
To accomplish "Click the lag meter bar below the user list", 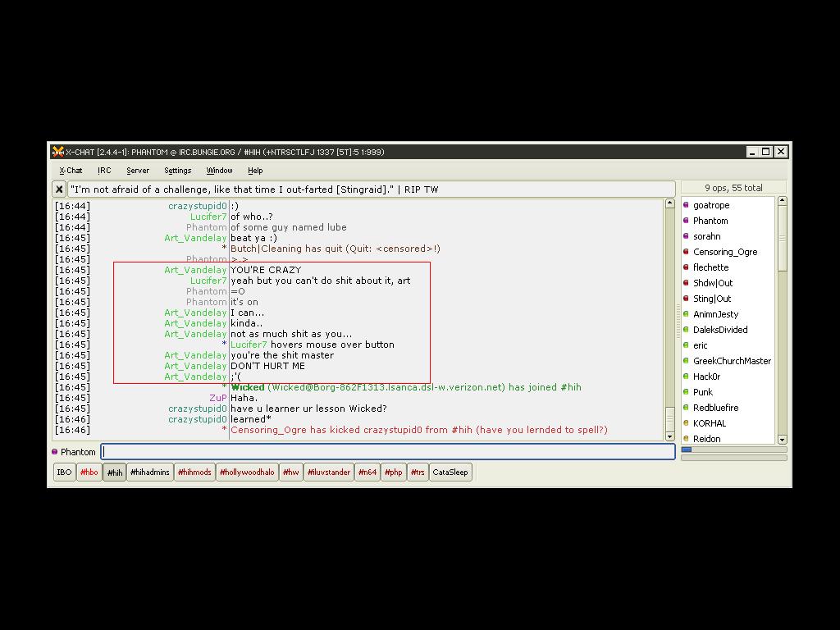I will coord(733,450).
